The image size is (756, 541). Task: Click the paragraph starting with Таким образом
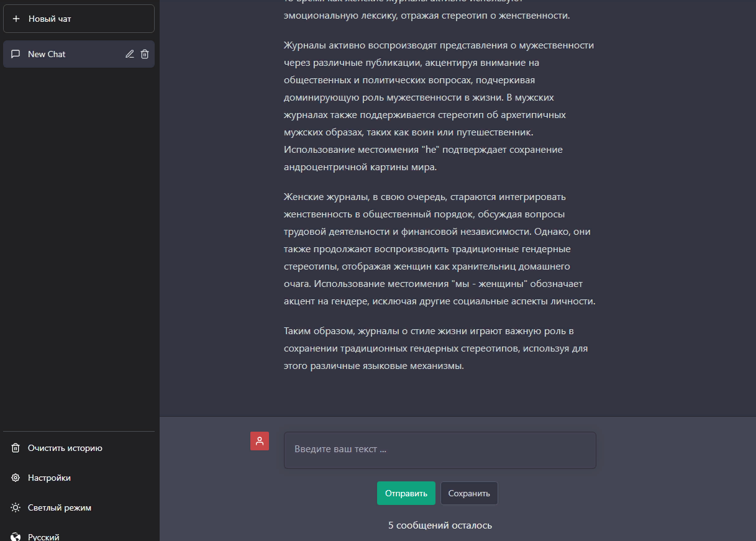click(435, 348)
